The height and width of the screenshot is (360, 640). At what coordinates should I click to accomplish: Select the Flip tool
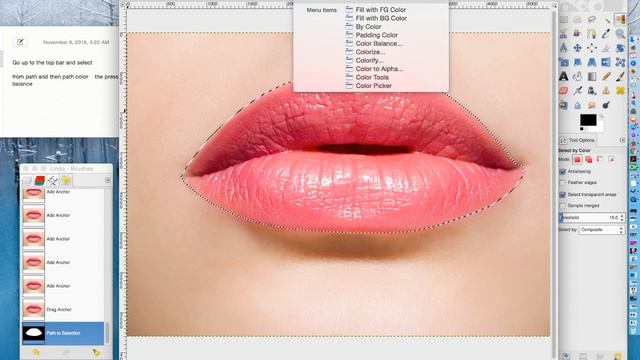606,62
